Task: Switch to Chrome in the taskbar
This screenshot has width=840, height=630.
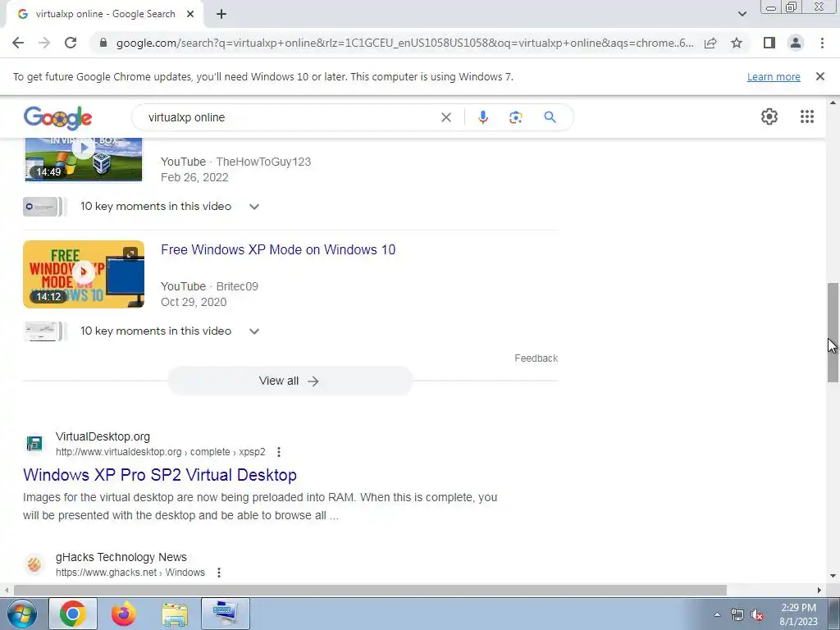Action: click(x=73, y=614)
